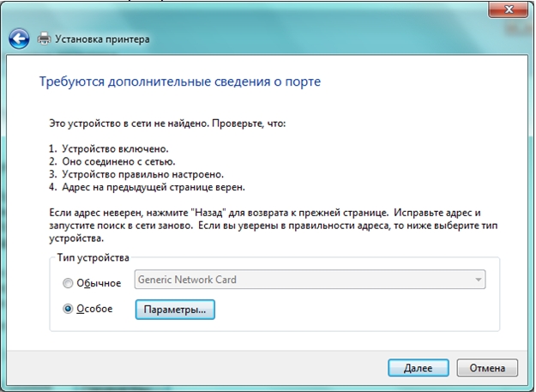Click the Особое label text
This screenshot has height=392, width=536.
click(93, 310)
